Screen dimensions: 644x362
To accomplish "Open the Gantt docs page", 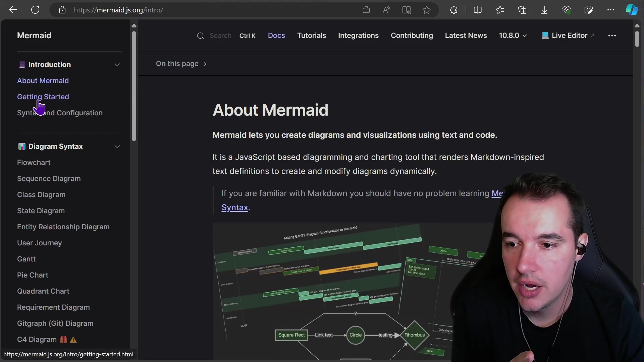I will pyautogui.click(x=26, y=259).
